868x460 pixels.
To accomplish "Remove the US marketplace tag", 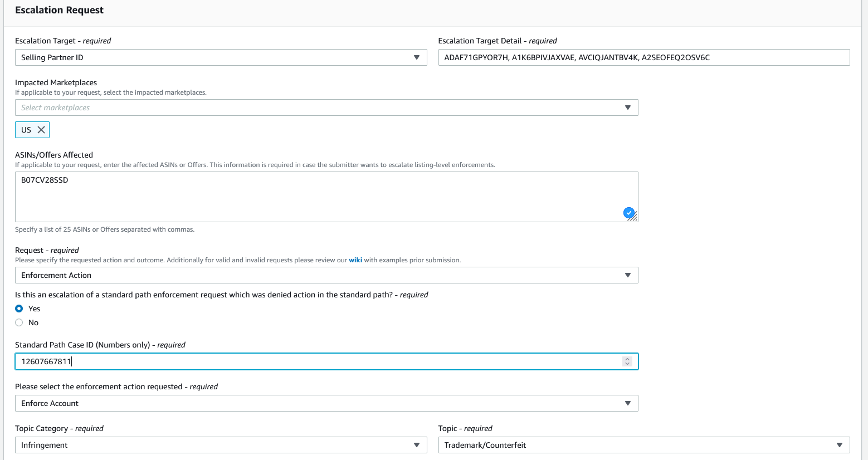I will point(41,130).
